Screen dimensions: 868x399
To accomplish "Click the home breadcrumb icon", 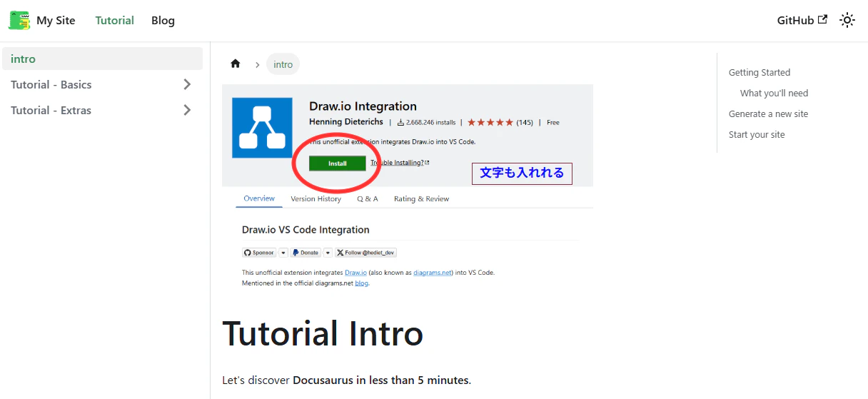I will tap(236, 64).
